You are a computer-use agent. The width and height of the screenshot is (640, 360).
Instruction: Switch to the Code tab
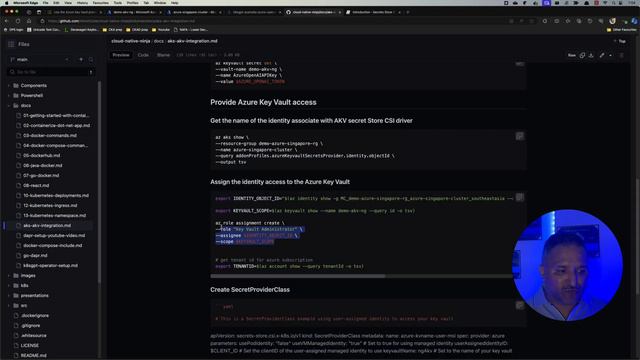coord(143,55)
